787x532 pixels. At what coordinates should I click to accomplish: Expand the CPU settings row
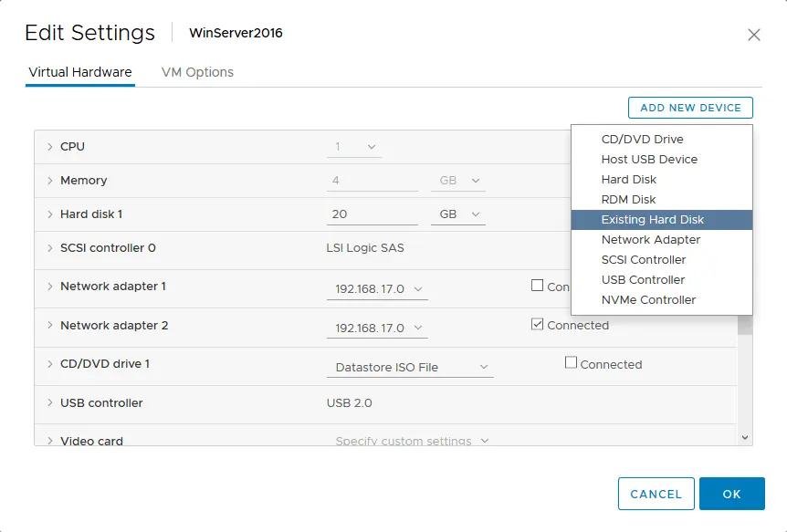pyautogui.click(x=49, y=147)
